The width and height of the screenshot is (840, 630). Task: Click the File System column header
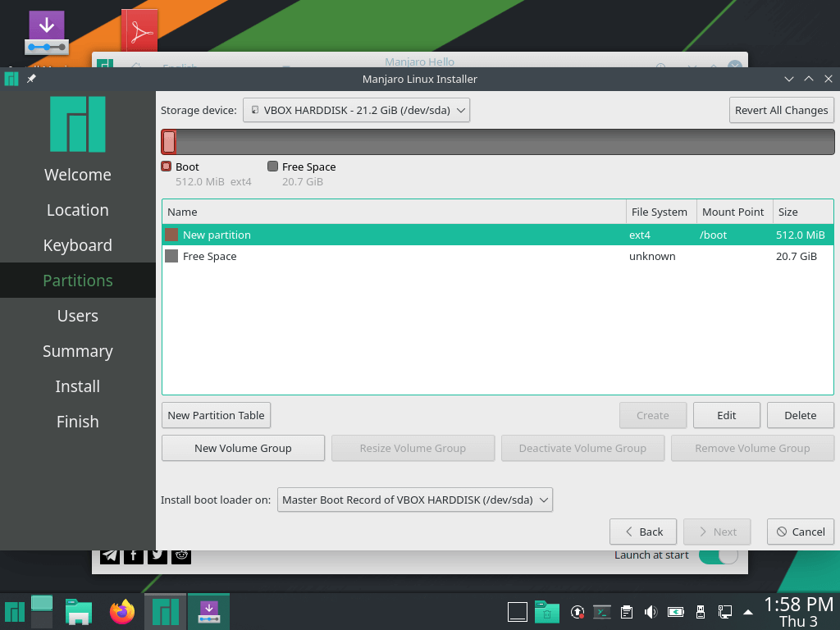(x=661, y=212)
